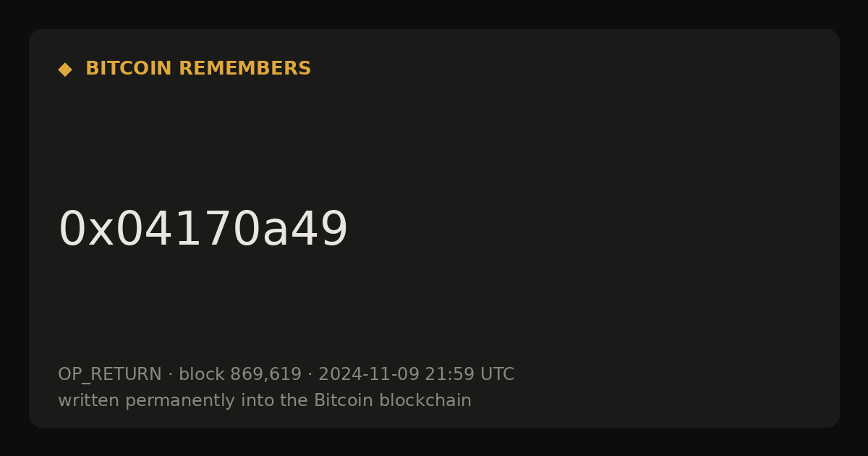Click the word REMEMBERS in the header

coord(244,69)
